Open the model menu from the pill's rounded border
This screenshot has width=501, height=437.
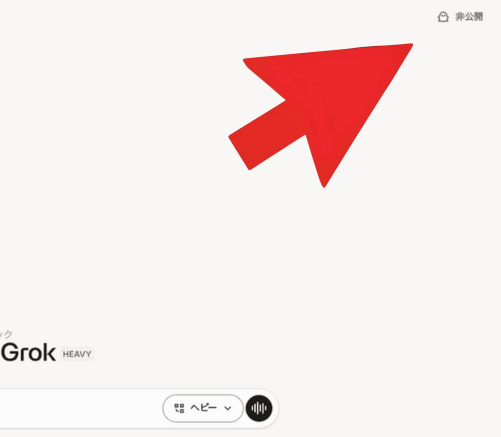[203, 408]
